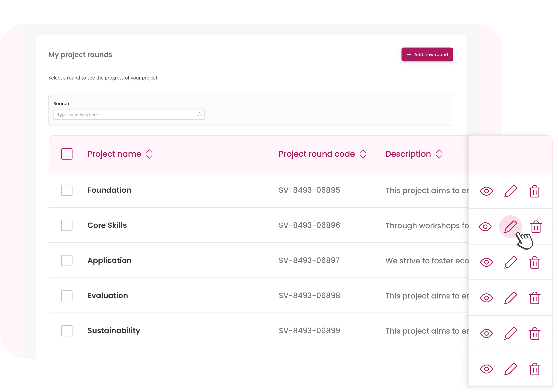Sort the Project round code column
The height and width of the screenshot is (392, 558).
(x=363, y=154)
